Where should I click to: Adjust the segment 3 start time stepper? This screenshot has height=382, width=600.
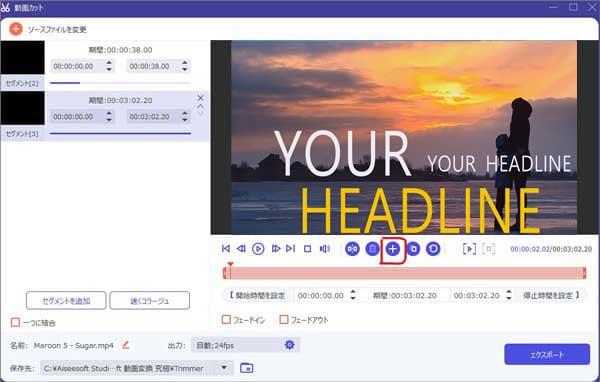point(109,117)
